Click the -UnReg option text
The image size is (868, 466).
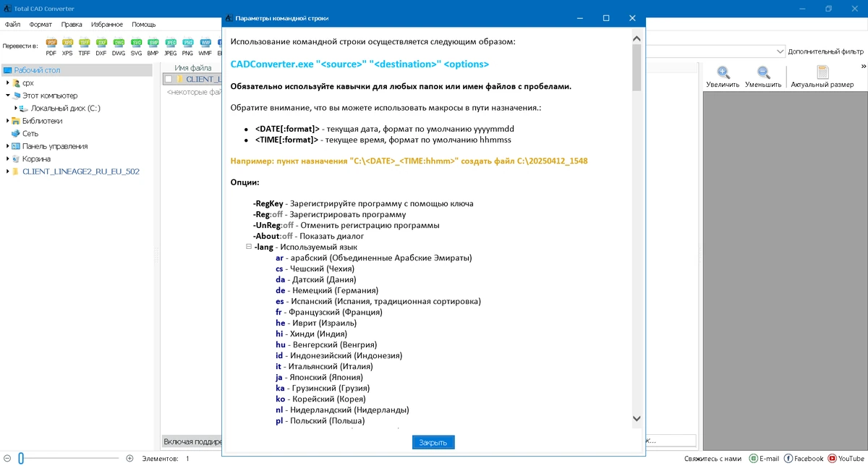click(x=268, y=225)
